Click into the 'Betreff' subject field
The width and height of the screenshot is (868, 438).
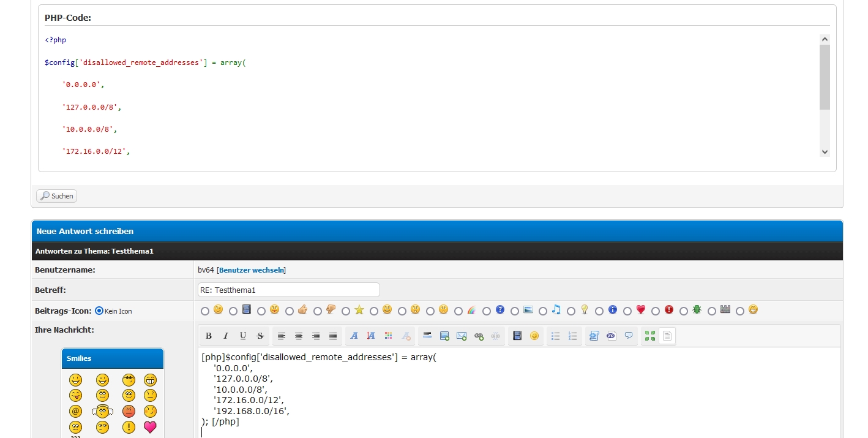coord(288,290)
